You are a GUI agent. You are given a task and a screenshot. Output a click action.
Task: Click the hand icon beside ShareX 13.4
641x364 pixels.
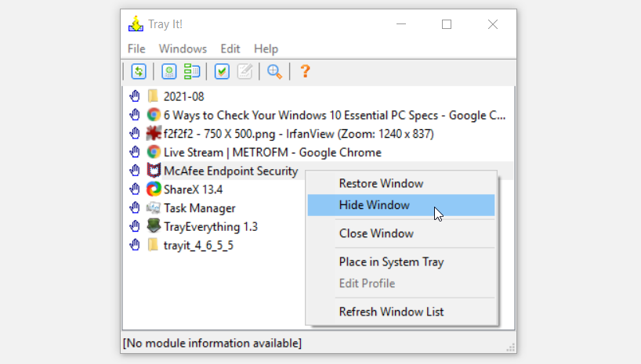(135, 189)
